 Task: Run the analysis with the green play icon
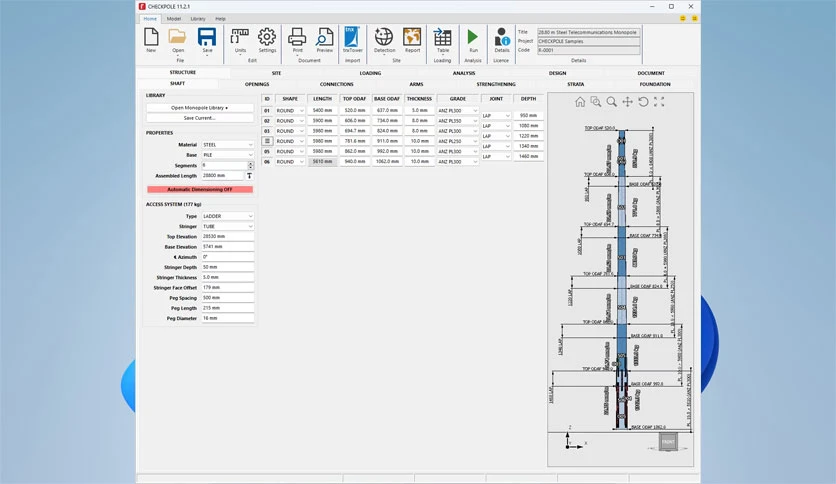click(x=472, y=40)
